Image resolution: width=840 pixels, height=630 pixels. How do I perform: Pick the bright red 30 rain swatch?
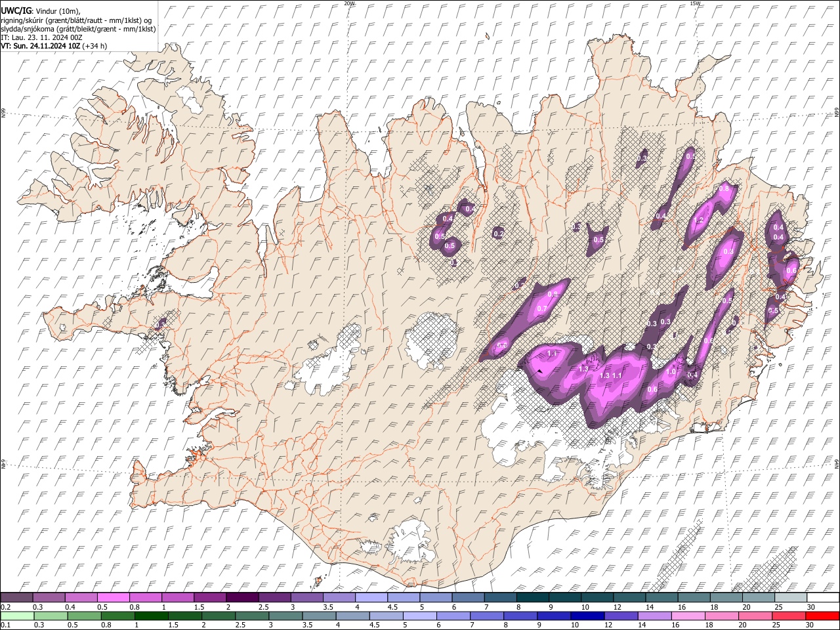coord(822,616)
